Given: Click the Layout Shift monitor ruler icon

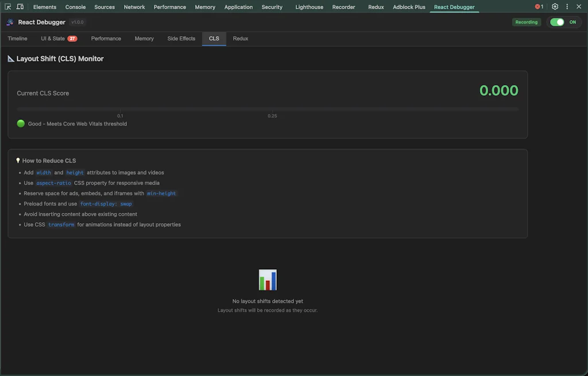Looking at the screenshot, I should [9, 58].
